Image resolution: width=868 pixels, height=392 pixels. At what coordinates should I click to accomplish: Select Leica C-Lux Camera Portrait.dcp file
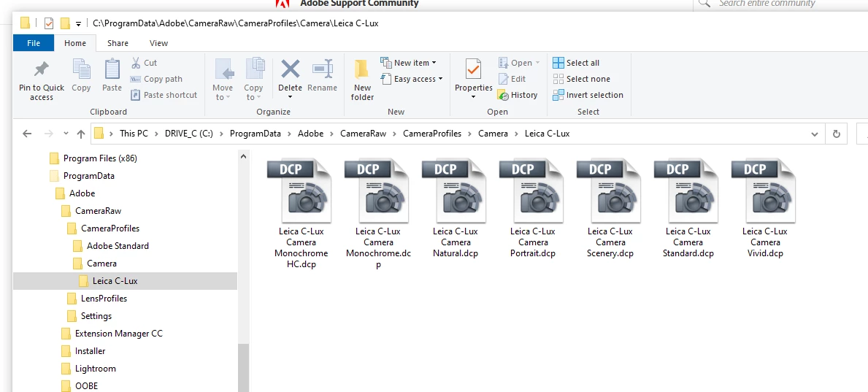532,209
